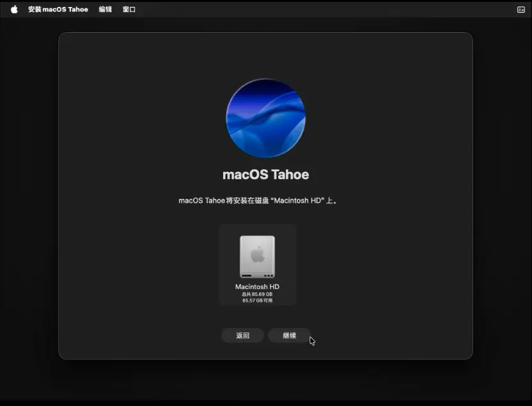
Task: Click the top edge of the silver drive icon
Action: coord(257,237)
